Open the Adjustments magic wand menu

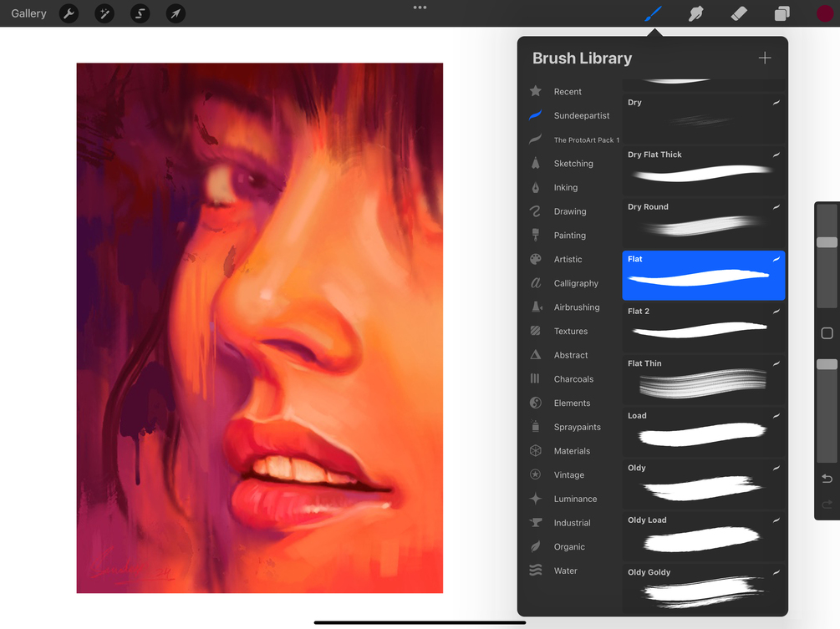[104, 13]
